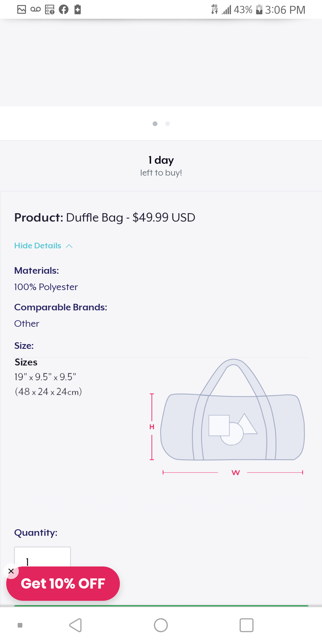Select the first carousel page dot
322x644 pixels.
(155, 124)
